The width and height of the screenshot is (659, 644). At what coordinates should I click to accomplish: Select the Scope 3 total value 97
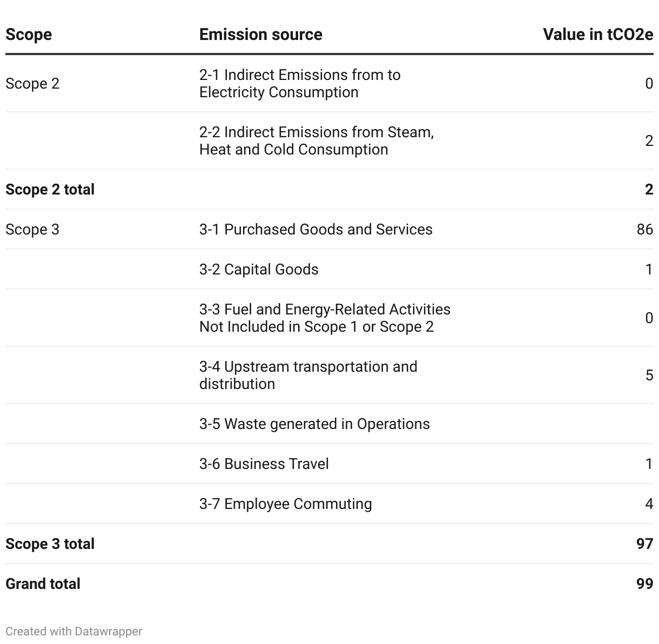click(644, 544)
